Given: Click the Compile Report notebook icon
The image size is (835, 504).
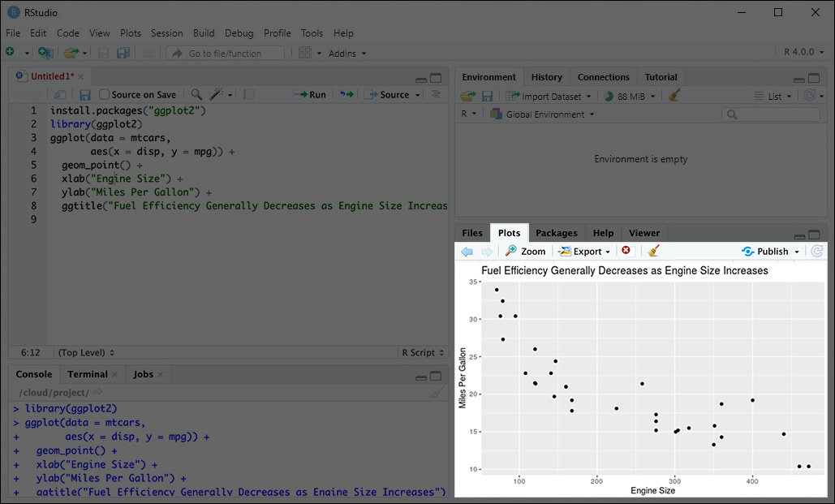Looking at the screenshot, I should [x=248, y=95].
